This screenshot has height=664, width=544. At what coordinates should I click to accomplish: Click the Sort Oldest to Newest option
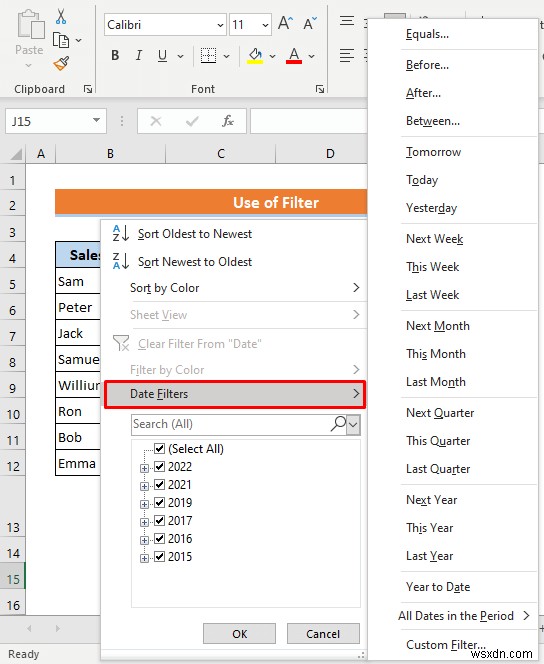195,234
